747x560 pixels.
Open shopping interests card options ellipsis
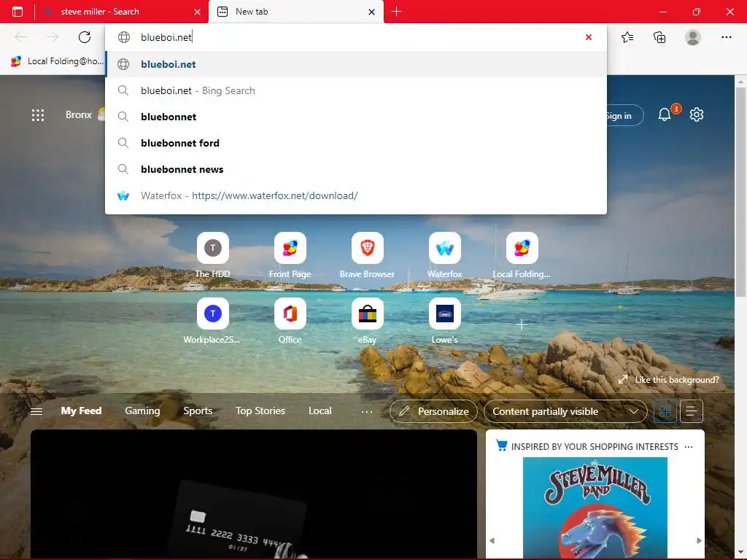tap(689, 447)
